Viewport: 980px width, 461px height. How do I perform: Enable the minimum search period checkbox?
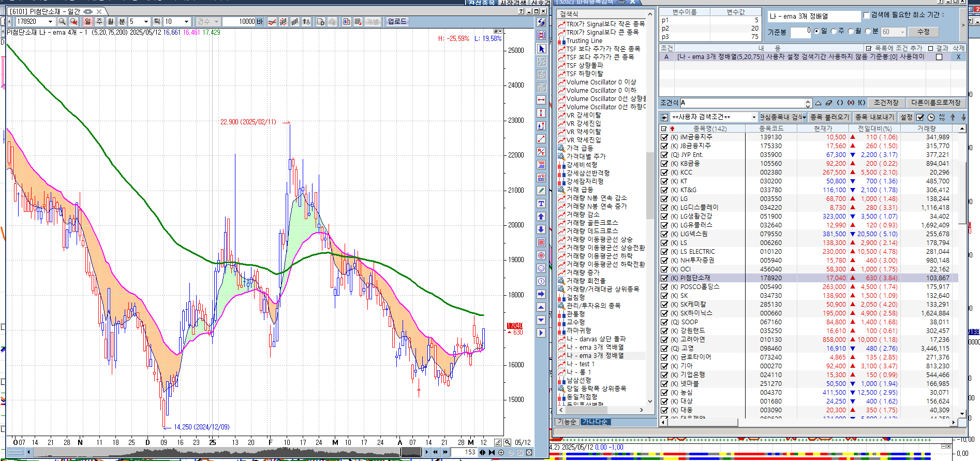866,15
